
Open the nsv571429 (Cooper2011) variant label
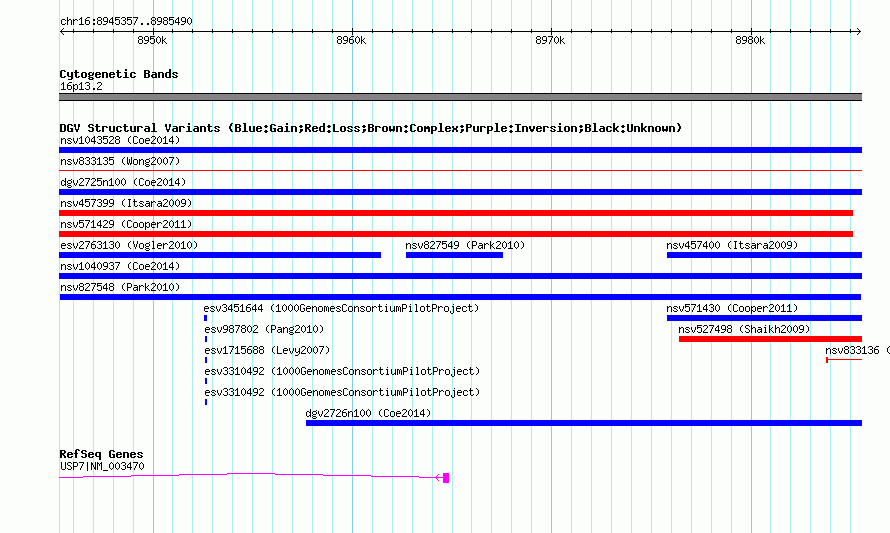pos(126,224)
